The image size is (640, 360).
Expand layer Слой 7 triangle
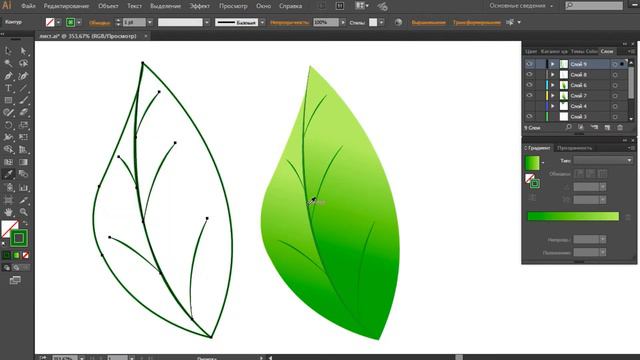click(553, 96)
